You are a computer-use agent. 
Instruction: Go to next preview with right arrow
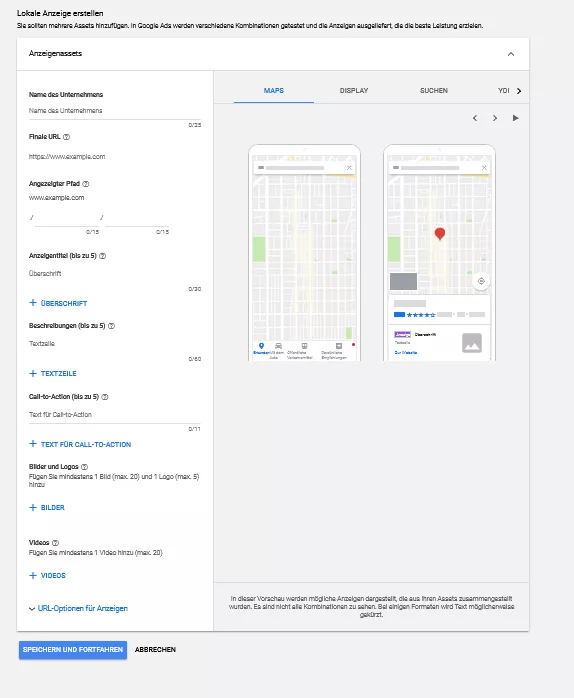point(495,118)
